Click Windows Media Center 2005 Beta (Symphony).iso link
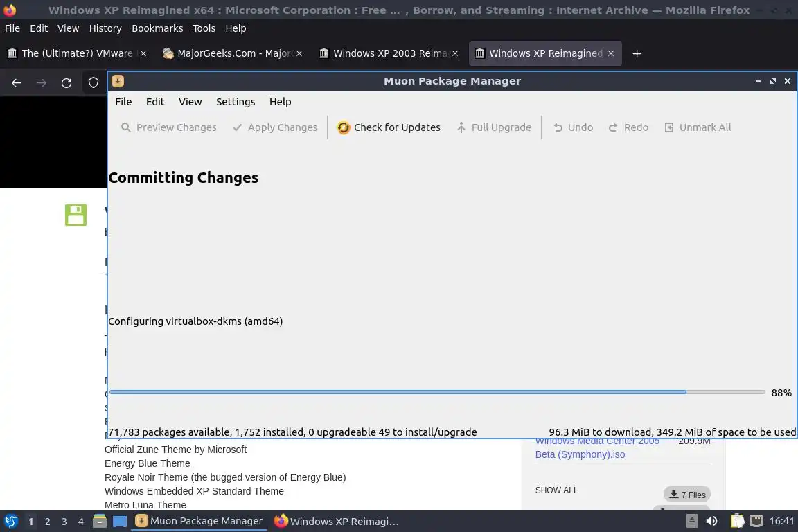 (x=598, y=447)
